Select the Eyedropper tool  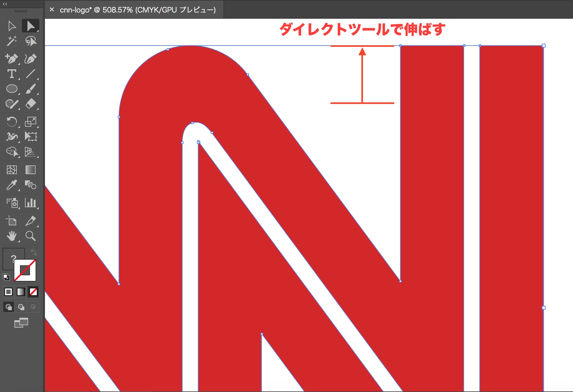[x=12, y=185]
